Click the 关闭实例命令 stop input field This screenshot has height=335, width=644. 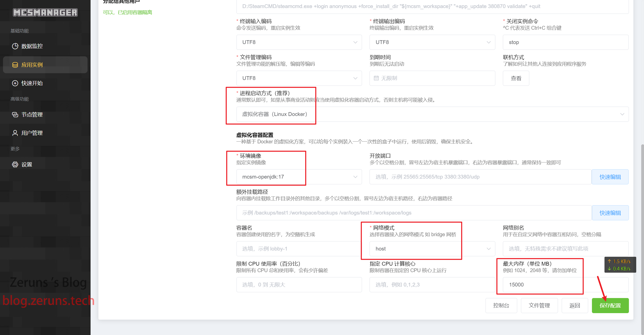tap(566, 42)
